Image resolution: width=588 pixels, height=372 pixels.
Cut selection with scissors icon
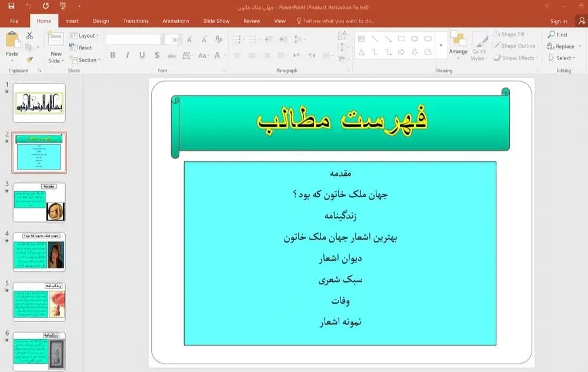pyautogui.click(x=29, y=35)
